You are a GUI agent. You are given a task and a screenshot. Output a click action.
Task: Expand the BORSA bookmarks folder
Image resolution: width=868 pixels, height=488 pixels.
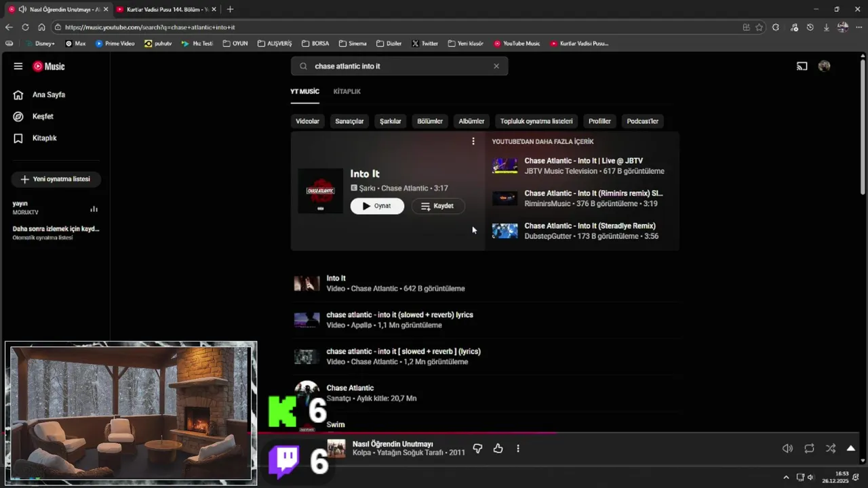[315, 43]
